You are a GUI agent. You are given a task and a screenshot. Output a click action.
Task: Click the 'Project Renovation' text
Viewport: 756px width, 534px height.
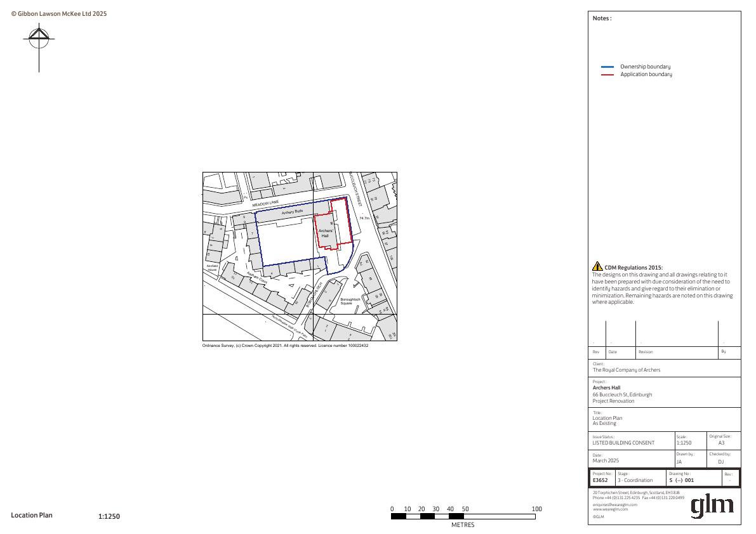click(613, 401)
